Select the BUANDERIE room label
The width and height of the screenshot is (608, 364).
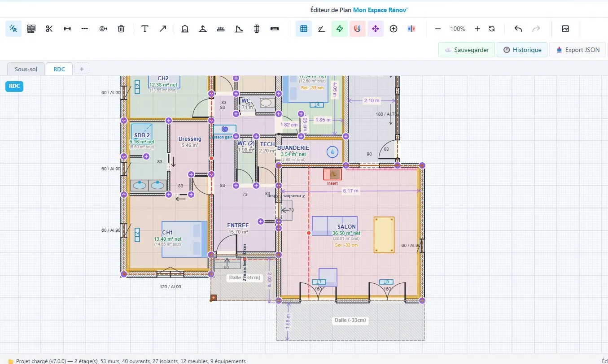click(x=293, y=147)
